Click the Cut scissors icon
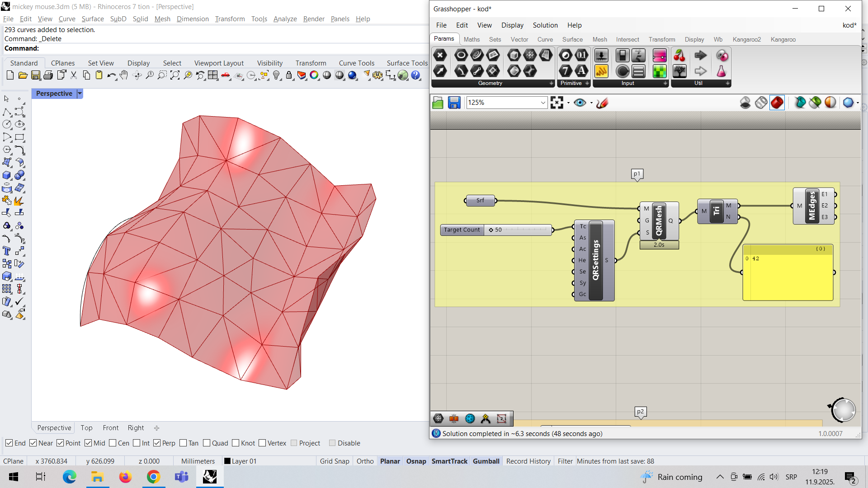This screenshot has width=868, height=488. 74,75
